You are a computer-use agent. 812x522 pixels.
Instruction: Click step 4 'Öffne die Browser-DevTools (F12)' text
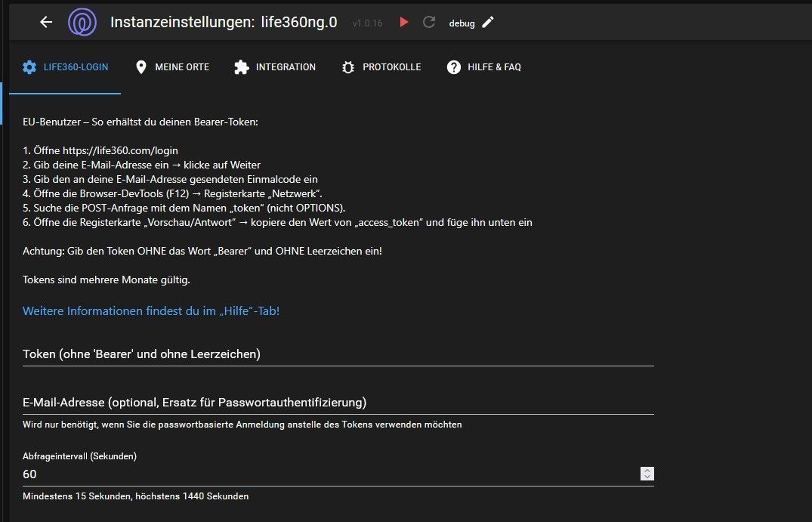pyautogui.click(x=172, y=193)
